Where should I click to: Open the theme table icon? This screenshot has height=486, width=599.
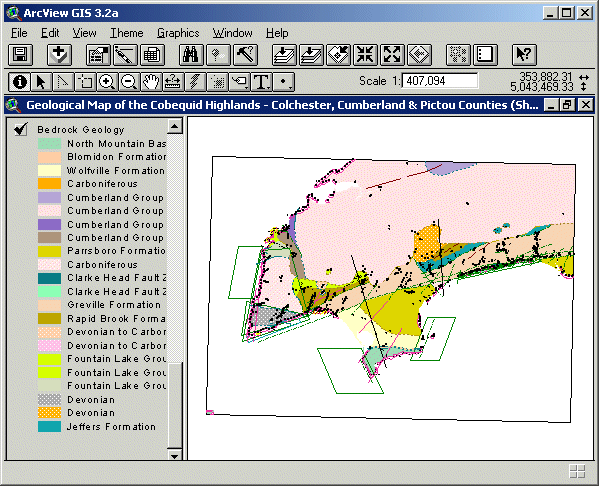tap(152, 55)
